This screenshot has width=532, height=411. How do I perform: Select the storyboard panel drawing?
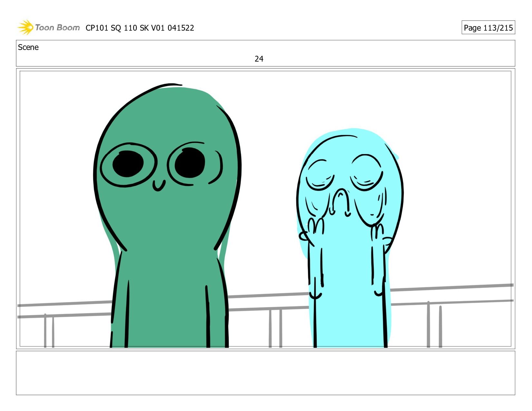265,209
